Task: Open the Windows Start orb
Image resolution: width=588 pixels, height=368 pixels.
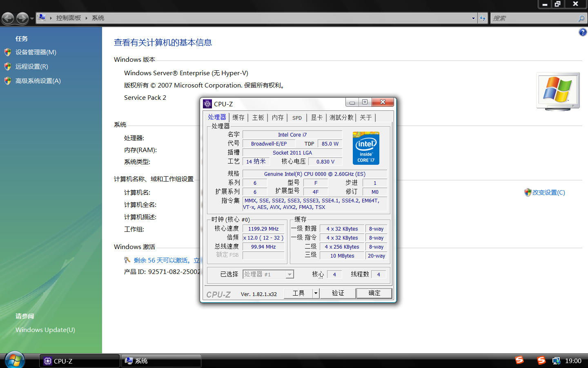Action: (15, 360)
